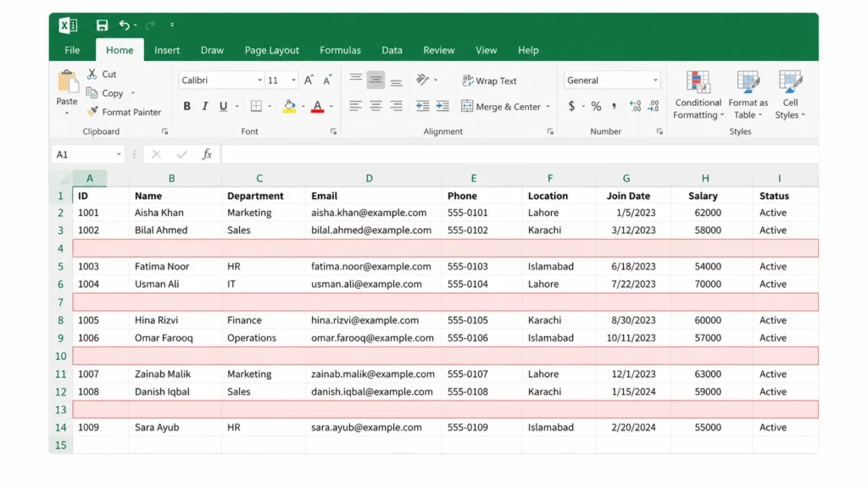Toggle Bold formatting
The width and height of the screenshot is (868, 488).
(186, 106)
